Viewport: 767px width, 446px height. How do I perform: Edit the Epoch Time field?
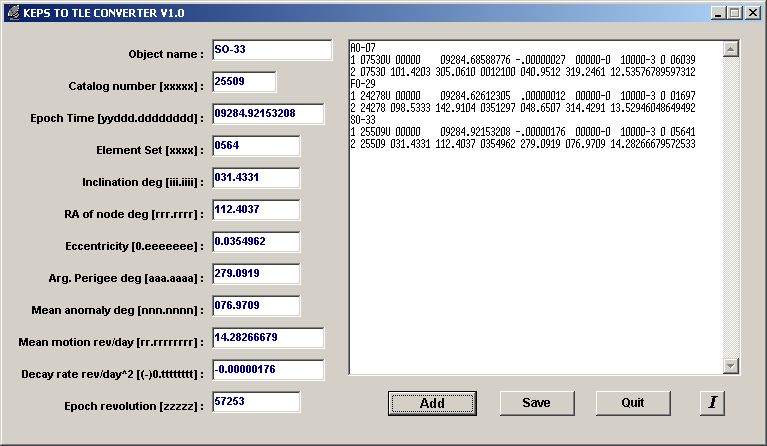click(268, 114)
